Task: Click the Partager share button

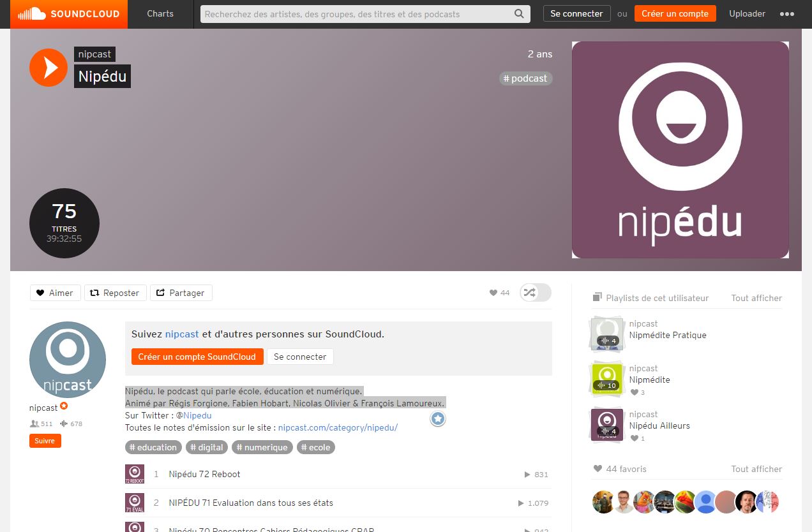Action: tap(181, 293)
